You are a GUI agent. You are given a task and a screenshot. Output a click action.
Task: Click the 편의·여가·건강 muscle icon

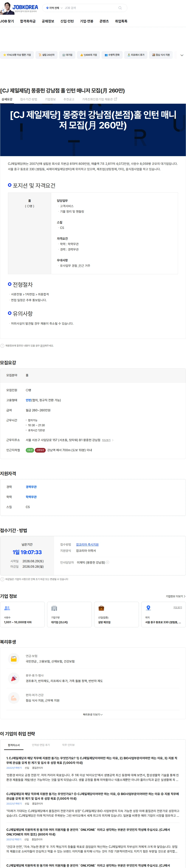tap(14, 698)
